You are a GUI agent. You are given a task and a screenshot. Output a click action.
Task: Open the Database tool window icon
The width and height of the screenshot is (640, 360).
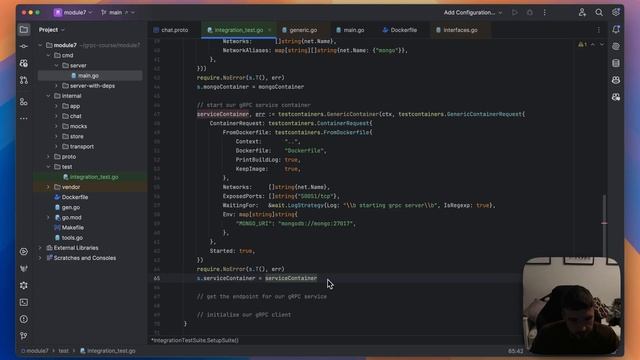pos(616,63)
